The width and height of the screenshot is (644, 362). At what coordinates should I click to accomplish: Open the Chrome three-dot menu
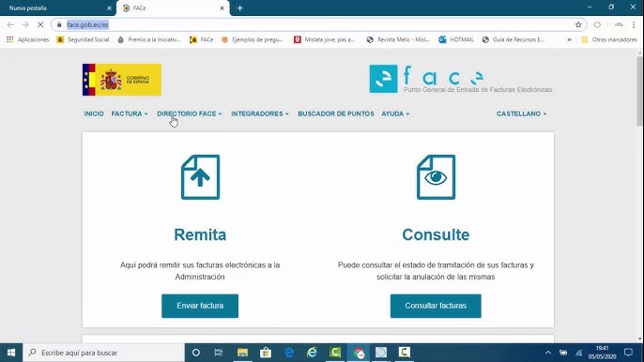pos(634,24)
